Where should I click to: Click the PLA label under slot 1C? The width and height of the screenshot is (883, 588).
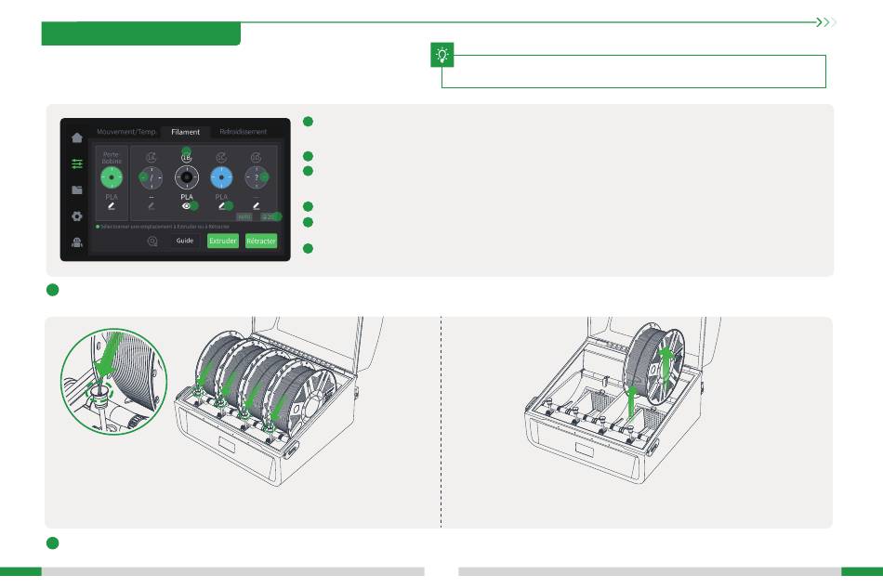tap(221, 197)
